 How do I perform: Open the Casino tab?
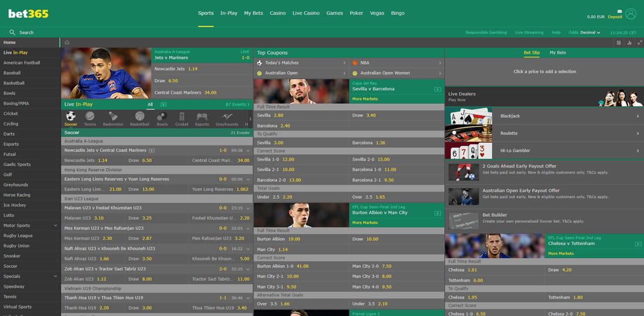(278, 13)
